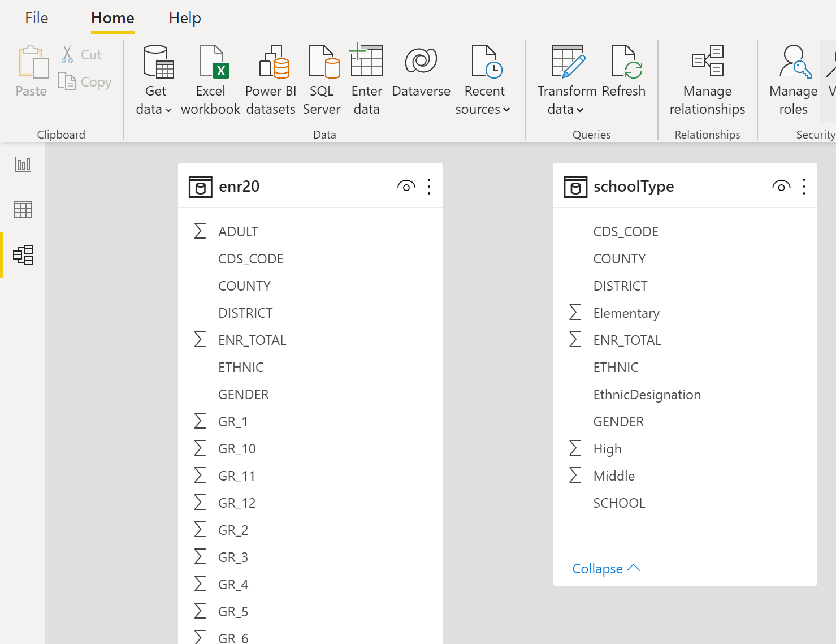The width and height of the screenshot is (836, 644).
Task: Select the Home ribbon tab
Action: 112,18
